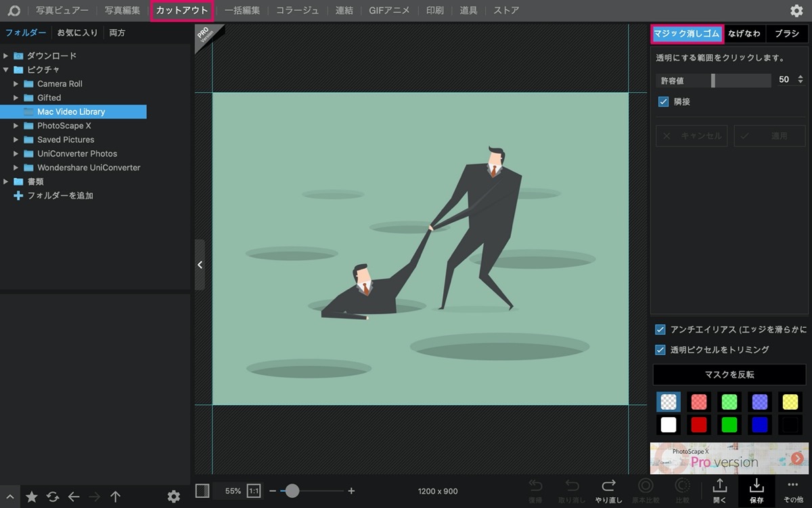This screenshot has height=508, width=812.
Task: Set zoom to 1:1 actual size
Action: pyautogui.click(x=254, y=491)
